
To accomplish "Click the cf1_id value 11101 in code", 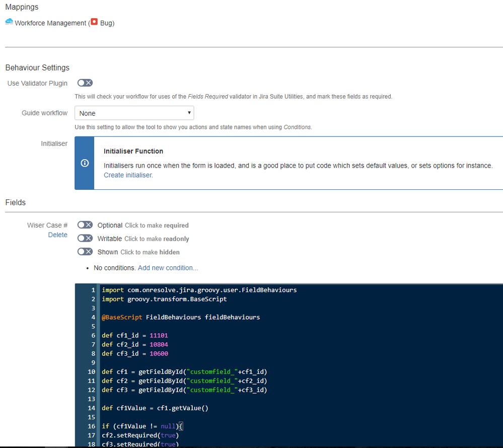I will pyautogui.click(x=159, y=335).
